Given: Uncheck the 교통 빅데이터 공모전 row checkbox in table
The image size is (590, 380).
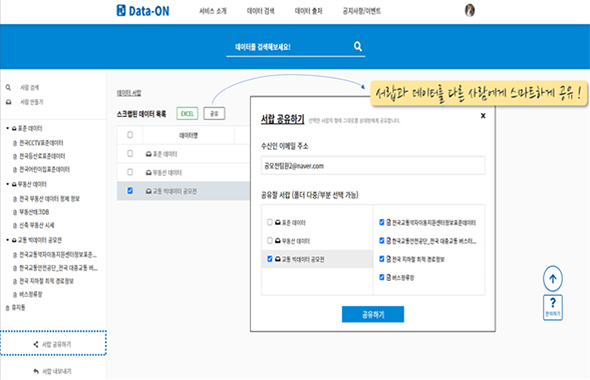Looking at the screenshot, I should 130,191.
